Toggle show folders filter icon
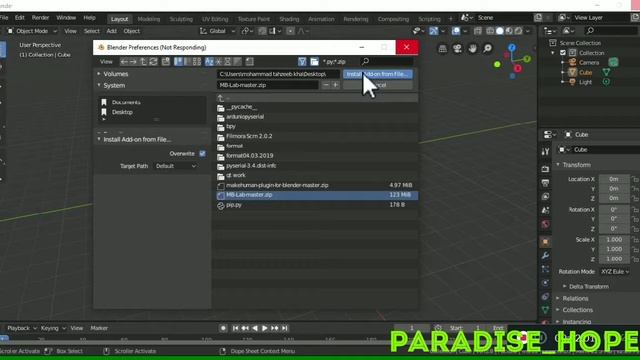This screenshot has height=360, width=640. click(314, 62)
